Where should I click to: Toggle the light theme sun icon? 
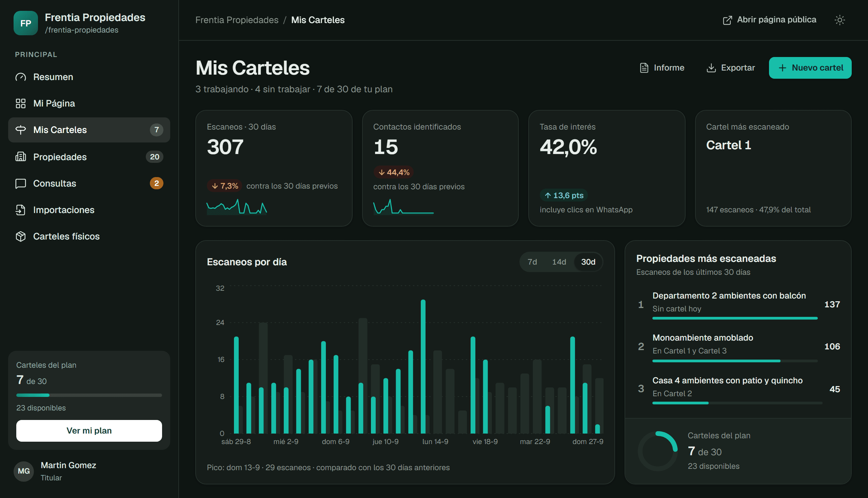tap(840, 20)
